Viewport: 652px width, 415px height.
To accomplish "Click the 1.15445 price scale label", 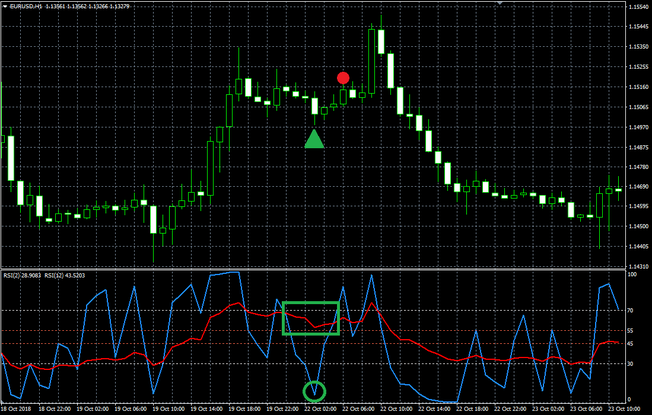I will click(x=638, y=27).
